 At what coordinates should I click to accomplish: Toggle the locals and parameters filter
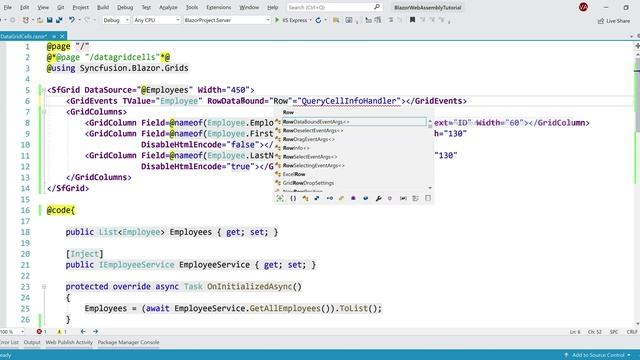coord(403,198)
